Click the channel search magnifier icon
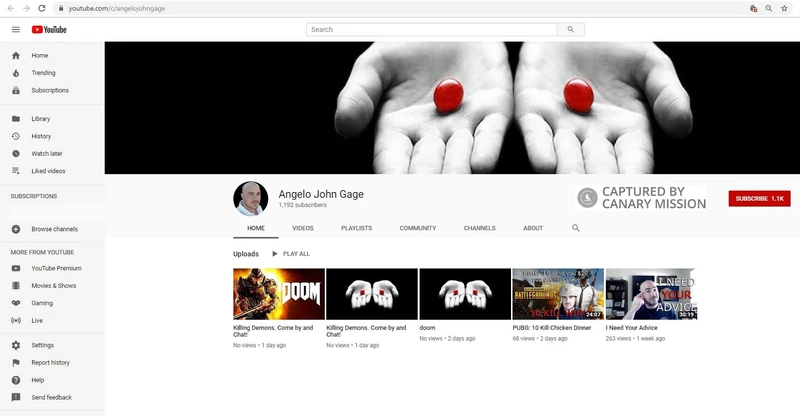 (x=576, y=228)
